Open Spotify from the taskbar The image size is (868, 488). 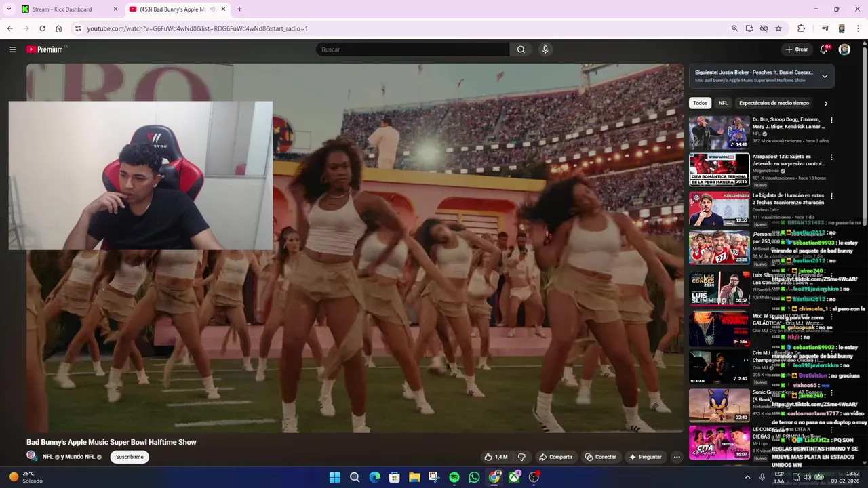[454, 477]
